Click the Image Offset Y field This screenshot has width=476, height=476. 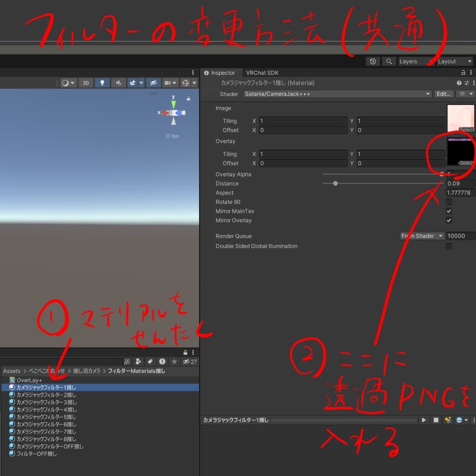pyautogui.click(x=401, y=130)
